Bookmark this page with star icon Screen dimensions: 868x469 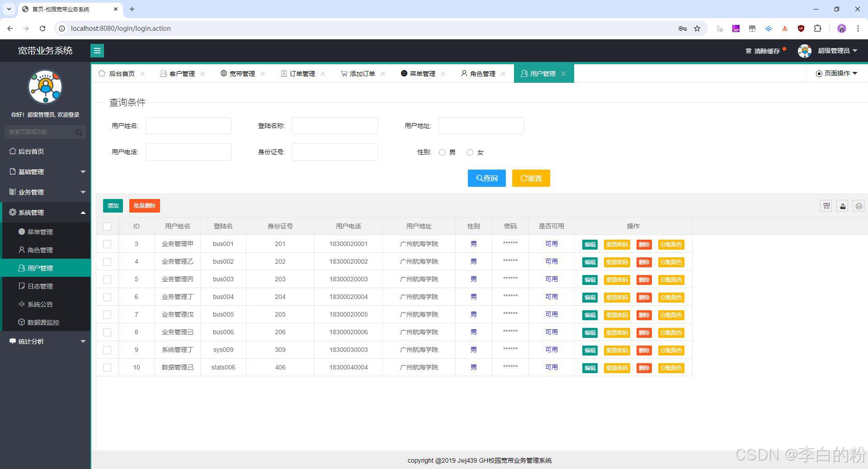coord(697,28)
